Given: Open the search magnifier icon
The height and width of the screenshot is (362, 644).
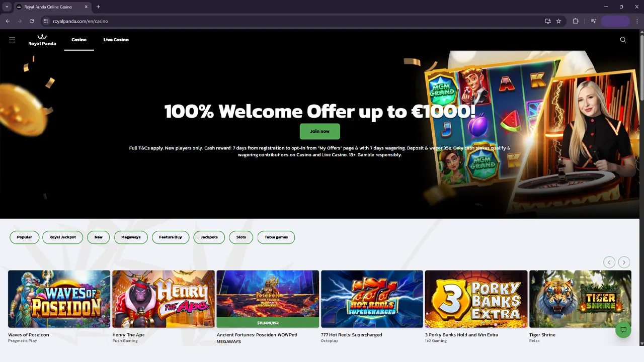Looking at the screenshot, I should pyautogui.click(x=623, y=40).
